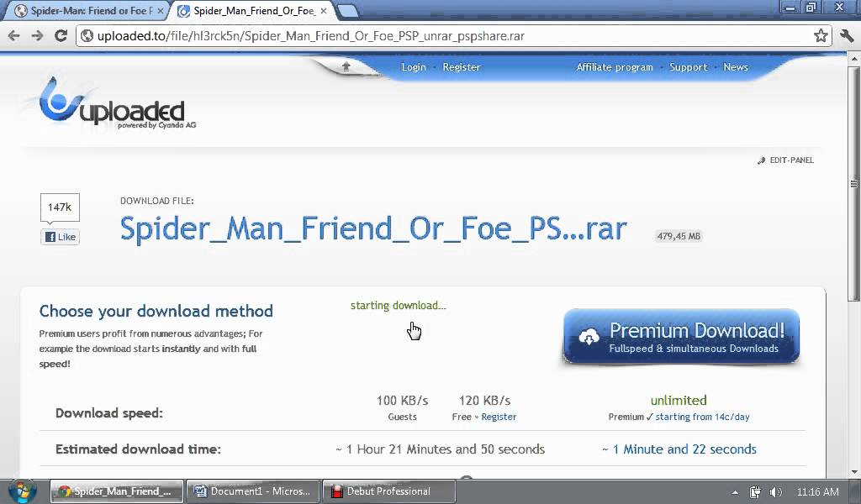Click the unlimited premium speed text
The image size is (861, 504).
pyautogui.click(x=679, y=401)
